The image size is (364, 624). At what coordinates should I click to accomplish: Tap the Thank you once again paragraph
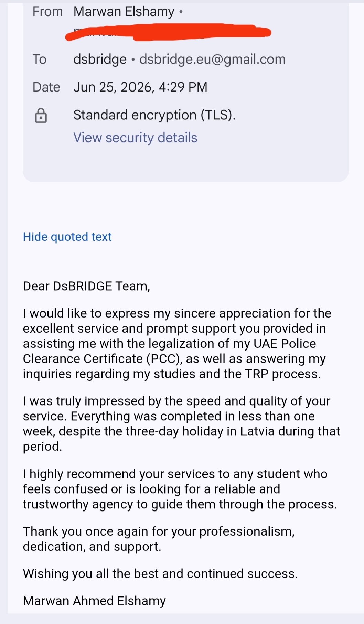(x=159, y=539)
